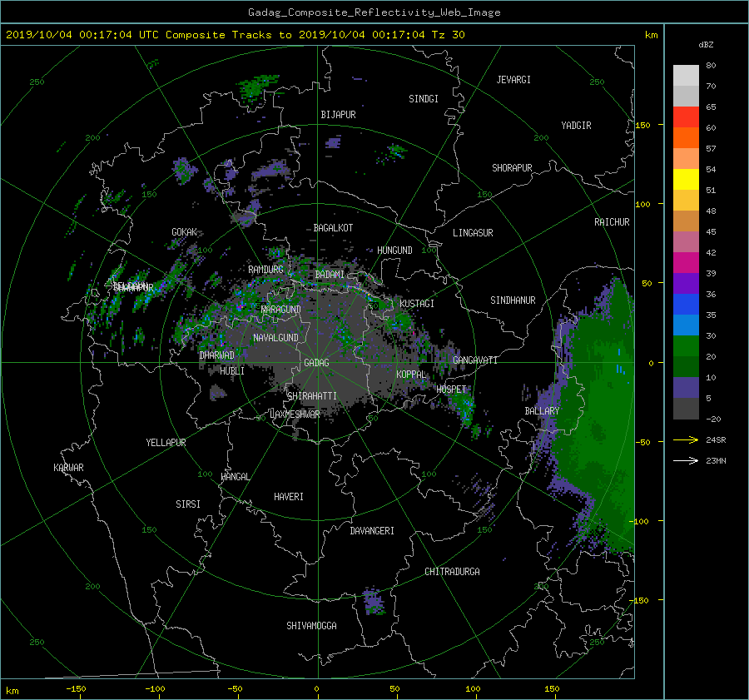Click the JEVARGI city label
The width and height of the screenshot is (749, 700).
pyautogui.click(x=513, y=80)
